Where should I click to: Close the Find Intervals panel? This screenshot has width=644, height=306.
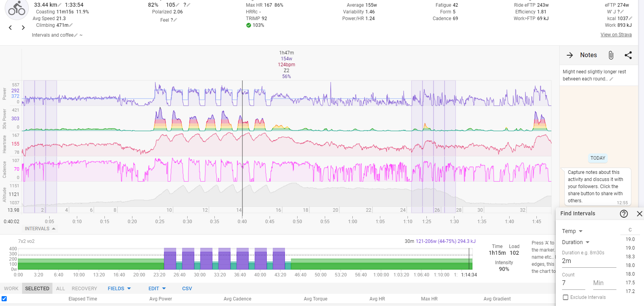point(640,214)
